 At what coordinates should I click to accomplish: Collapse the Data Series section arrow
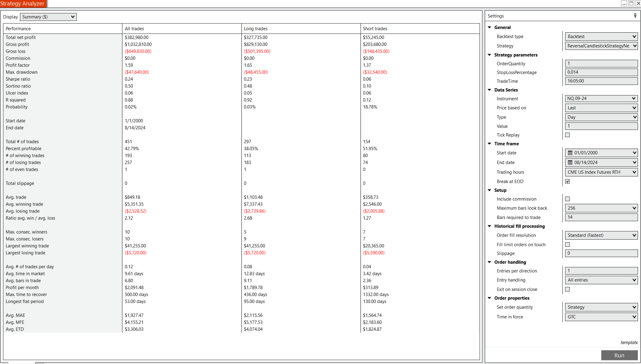pos(489,90)
